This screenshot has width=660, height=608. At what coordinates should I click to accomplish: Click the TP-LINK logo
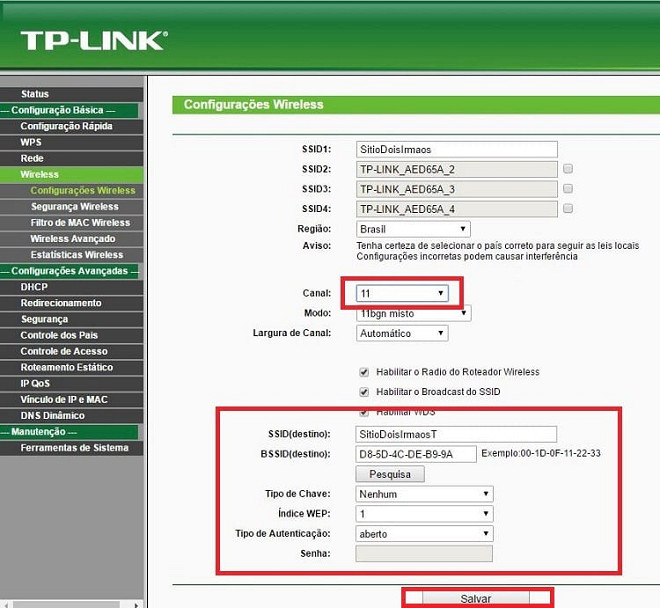pyautogui.click(x=94, y=39)
